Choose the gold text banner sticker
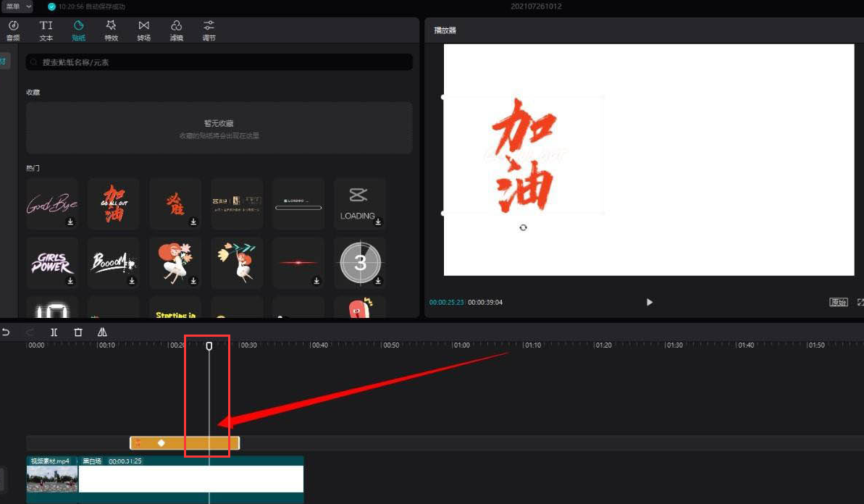Screen dimensions: 864x504 (237, 203)
